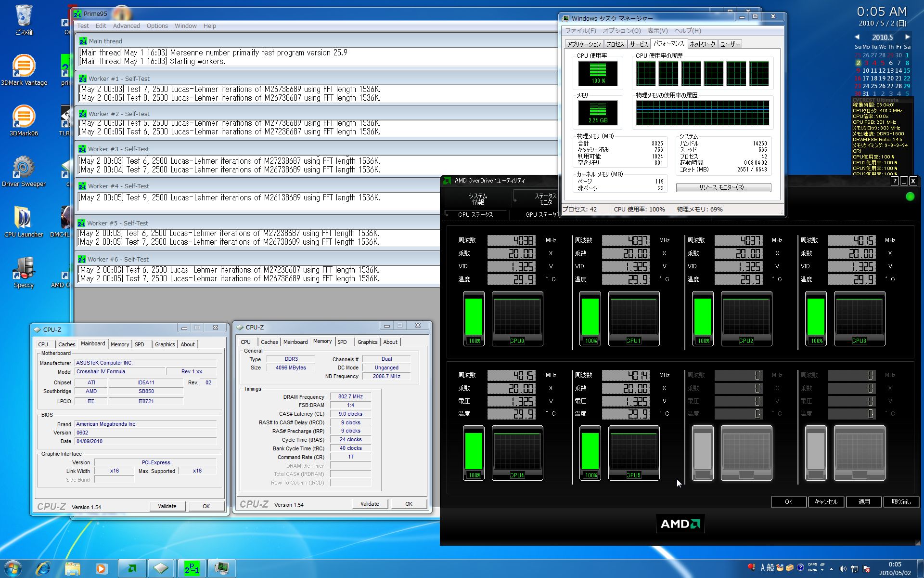Click the Windows Start orb
This screenshot has width=924, height=578.
(13, 568)
